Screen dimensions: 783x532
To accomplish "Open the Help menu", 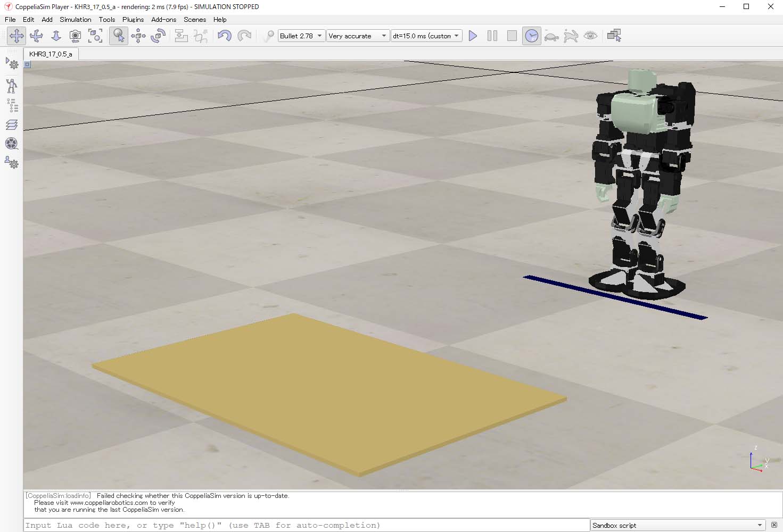I will [x=220, y=19].
